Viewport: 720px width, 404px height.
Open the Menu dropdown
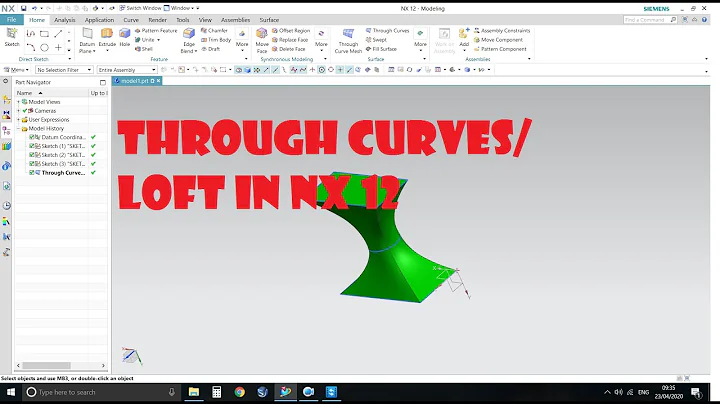(x=17, y=70)
